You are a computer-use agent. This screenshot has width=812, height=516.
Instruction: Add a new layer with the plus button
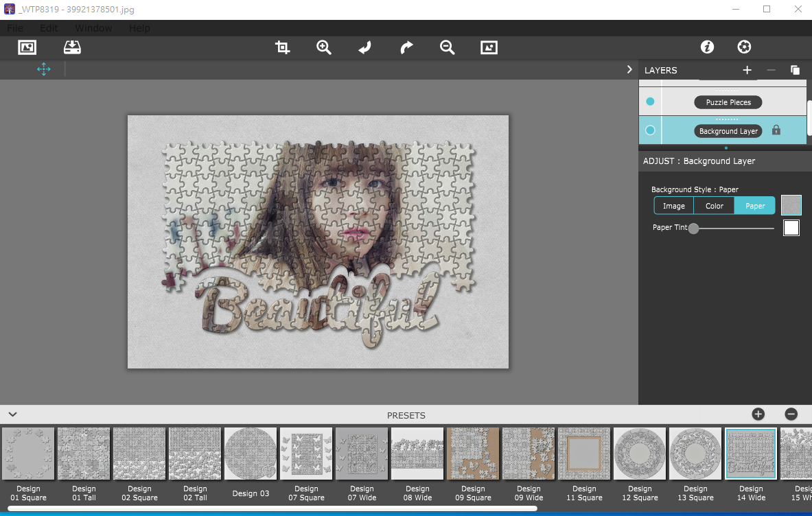[x=747, y=70]
